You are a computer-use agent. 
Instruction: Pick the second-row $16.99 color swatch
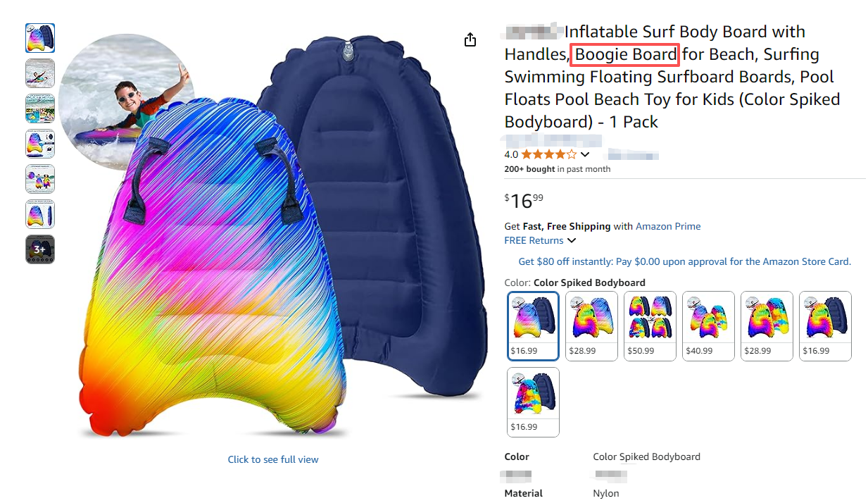[x=533, y=402]
